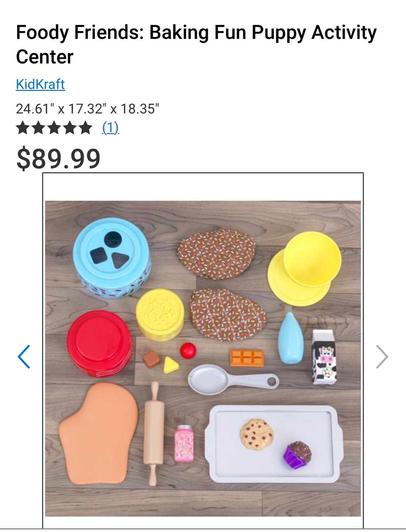
Task: Click the chocolate chip cookie on tray
Action: pyautogui.click(x=257, y=434)
